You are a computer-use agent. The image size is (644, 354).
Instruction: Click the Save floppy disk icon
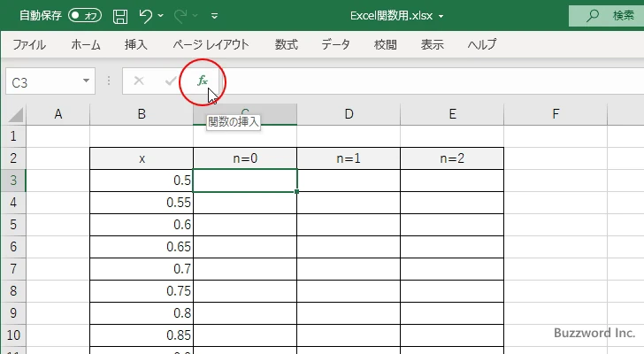pos(120,17)
